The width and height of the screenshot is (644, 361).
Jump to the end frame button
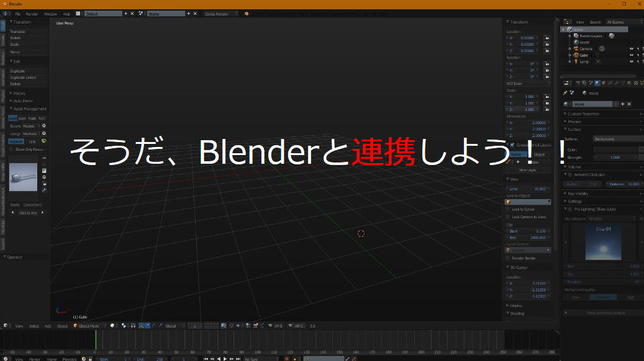[238, 359]
